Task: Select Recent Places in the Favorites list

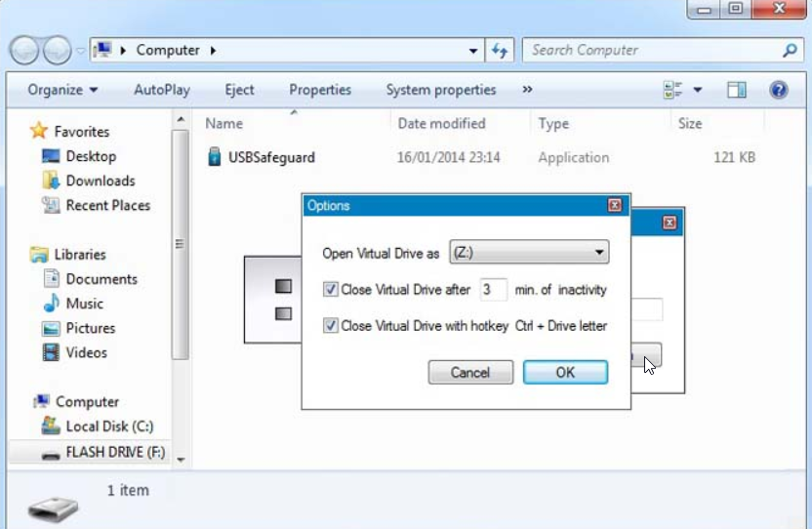Action: 107,205
